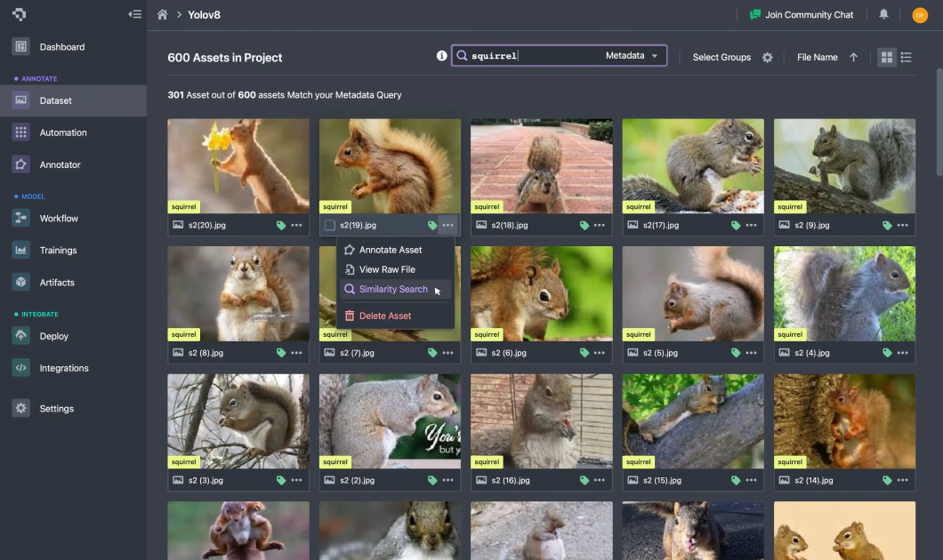Click the notifications bell icon
The height and width of the screenshot is (560, 943).
pyautogui.click(x=882, y=14)
